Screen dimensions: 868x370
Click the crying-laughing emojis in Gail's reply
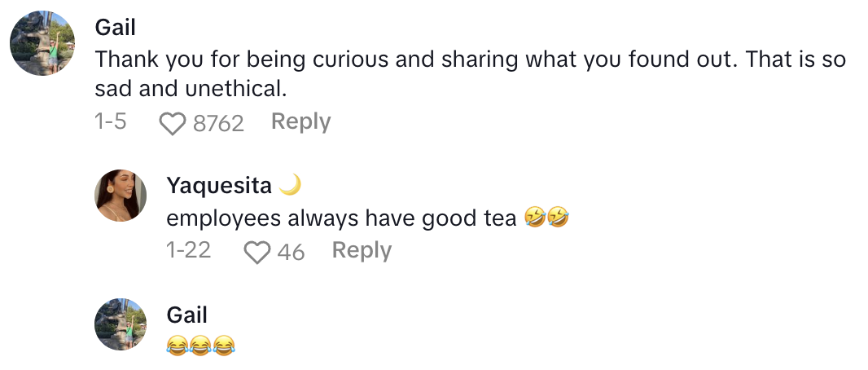(x=200, y=346)
